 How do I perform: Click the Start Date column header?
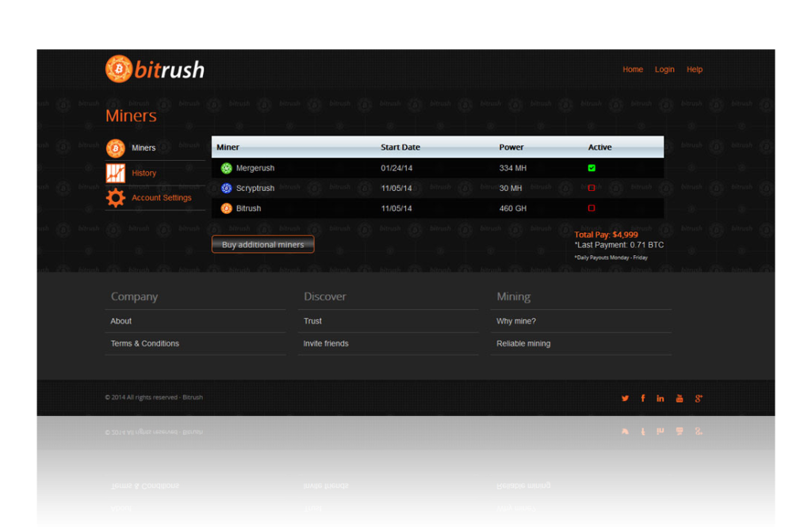pyautogui.click(x=400, y=147)
